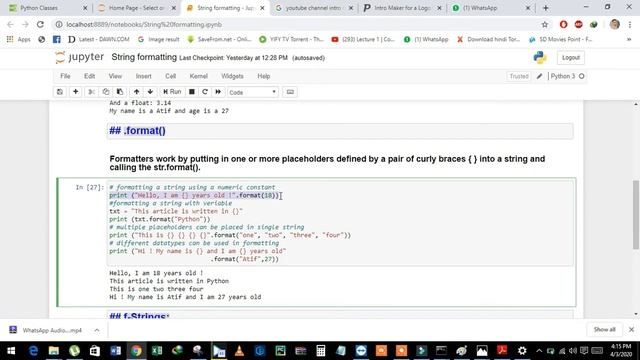
Task: Run the selected cell
Action: [172, 92]
